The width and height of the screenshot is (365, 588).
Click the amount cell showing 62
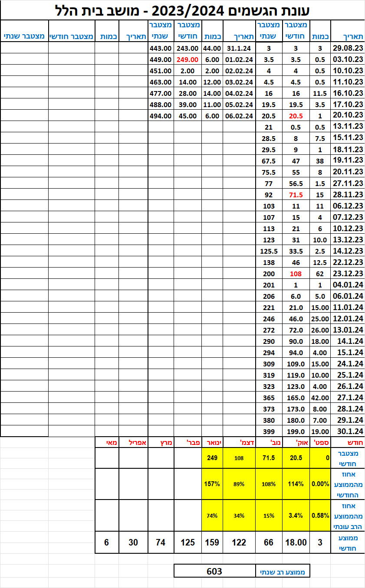320,274
